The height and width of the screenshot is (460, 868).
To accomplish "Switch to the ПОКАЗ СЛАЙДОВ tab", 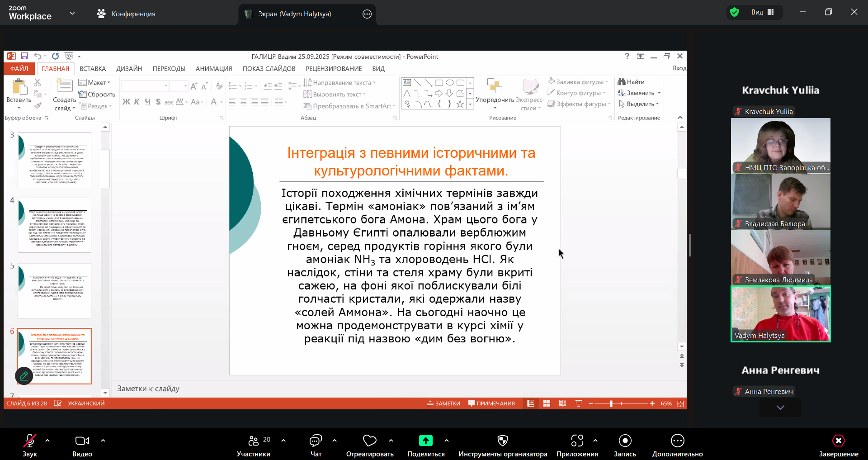I will click(269, 69).
